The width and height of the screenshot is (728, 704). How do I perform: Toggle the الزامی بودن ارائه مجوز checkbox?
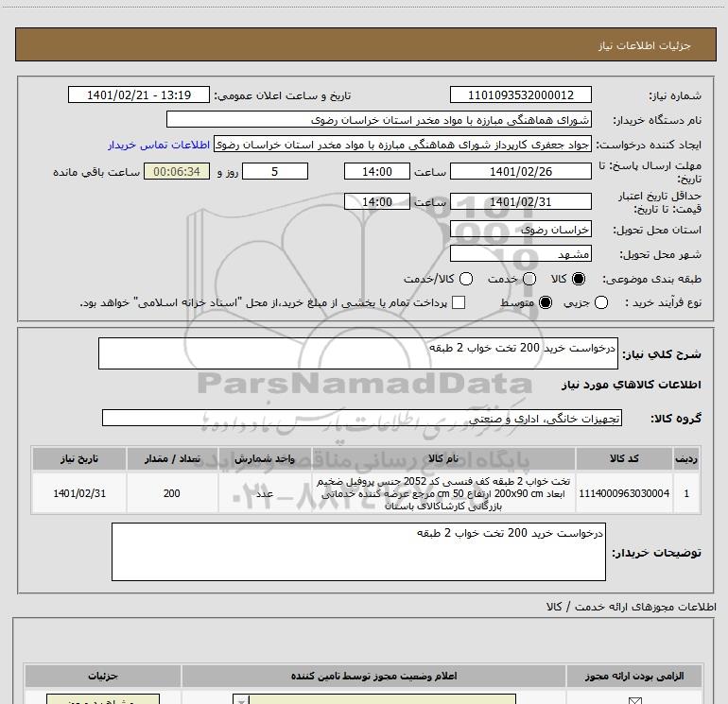point(634,700)
